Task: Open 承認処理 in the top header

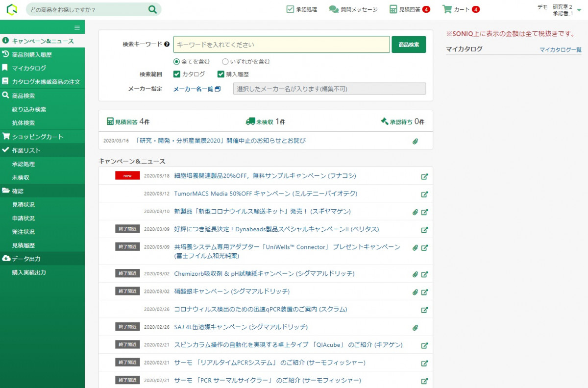Action: point(302,9)
